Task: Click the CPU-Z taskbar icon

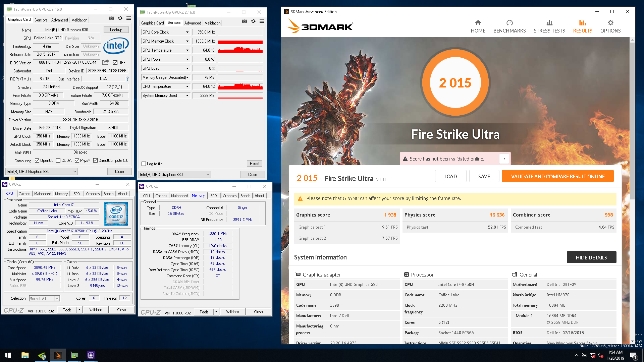Action: [x=91, y=355]
